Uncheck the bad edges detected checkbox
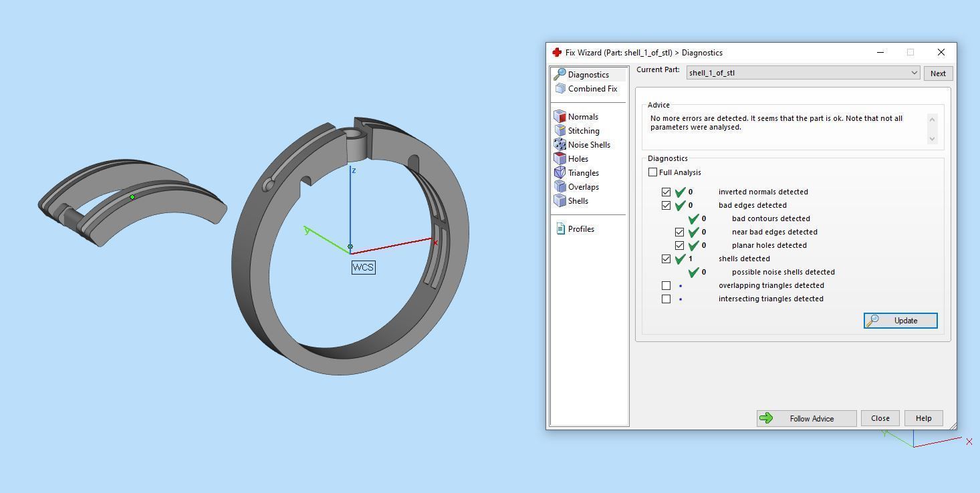Image resolution: width=980 pixels, height=493 pixels. (666, 205)
